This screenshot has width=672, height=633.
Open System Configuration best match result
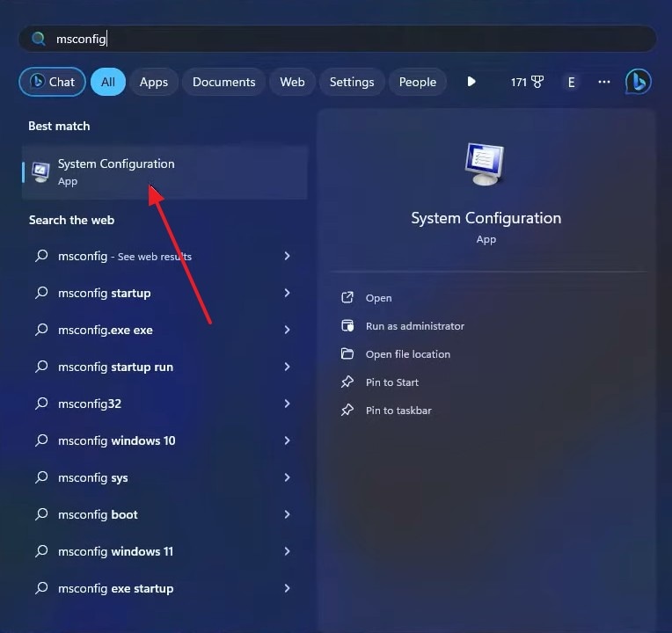coord(165,172)
